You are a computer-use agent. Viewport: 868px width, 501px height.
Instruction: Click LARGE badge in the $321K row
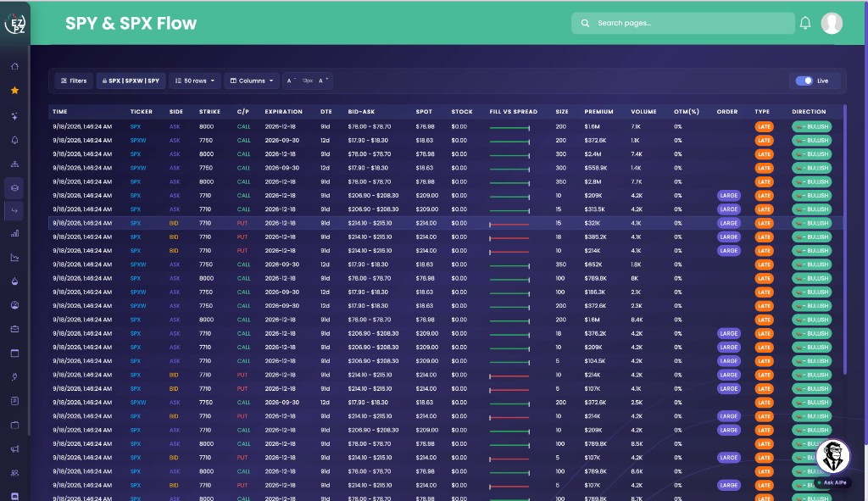tap(728, 223)
